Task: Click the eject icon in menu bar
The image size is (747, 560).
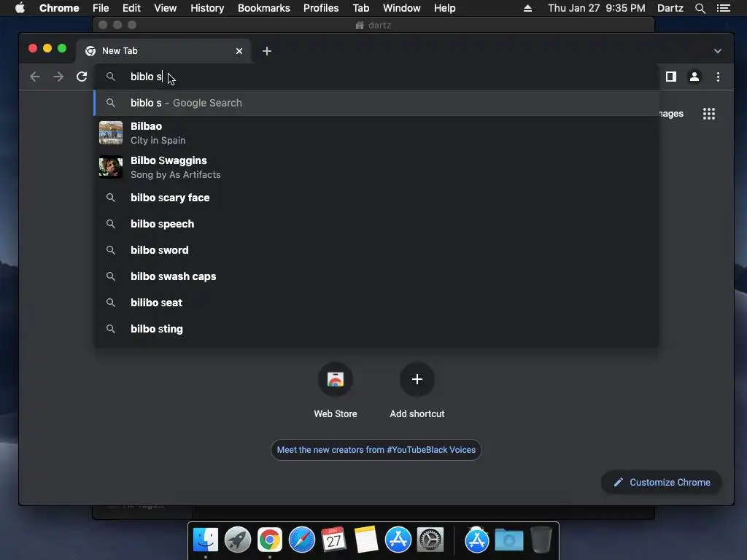Action: coord(527,8)
